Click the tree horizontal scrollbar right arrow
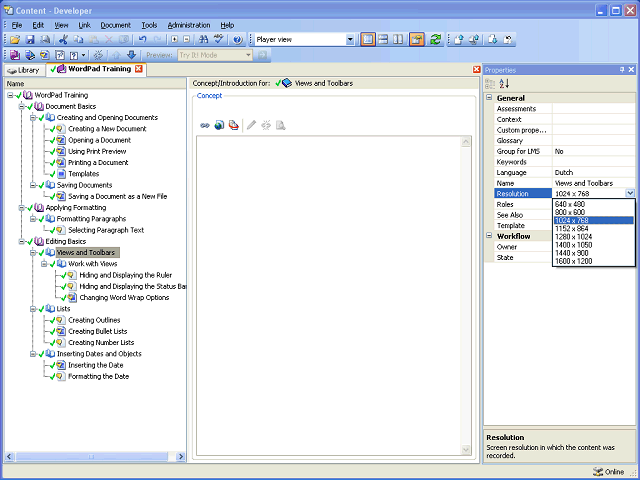This screenshot has width=640, height=480. click(181, 457)
